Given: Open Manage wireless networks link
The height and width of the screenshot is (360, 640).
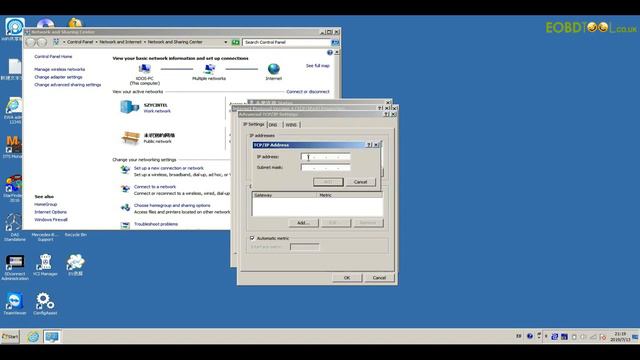Looking at the screenshot, I should tap(60, 69).
